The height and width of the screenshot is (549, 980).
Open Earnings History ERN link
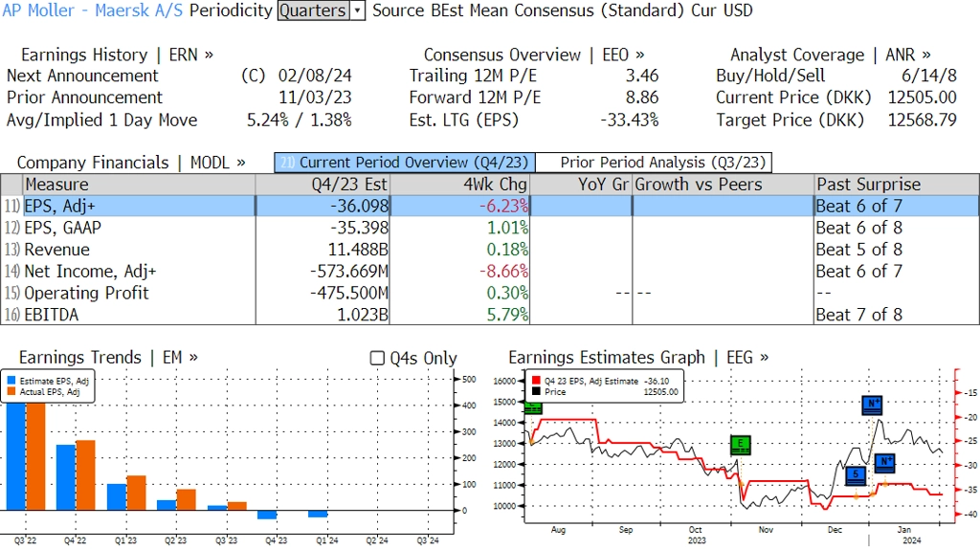118,55
